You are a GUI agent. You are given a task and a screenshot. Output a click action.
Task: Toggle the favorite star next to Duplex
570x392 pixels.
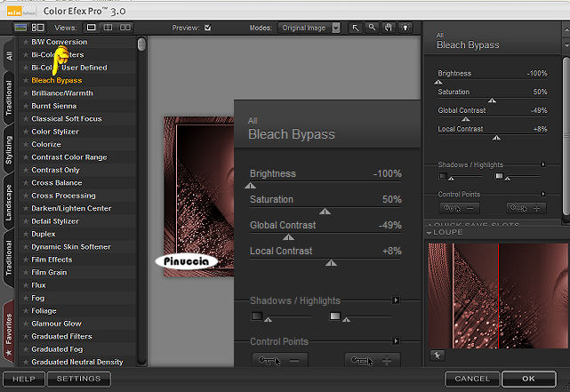(x=26, y=234)
